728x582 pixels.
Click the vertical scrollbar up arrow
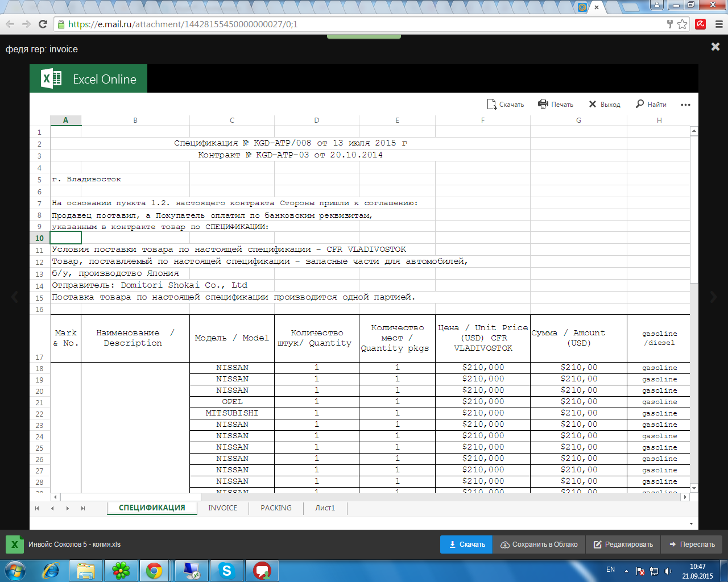[694, 131]
